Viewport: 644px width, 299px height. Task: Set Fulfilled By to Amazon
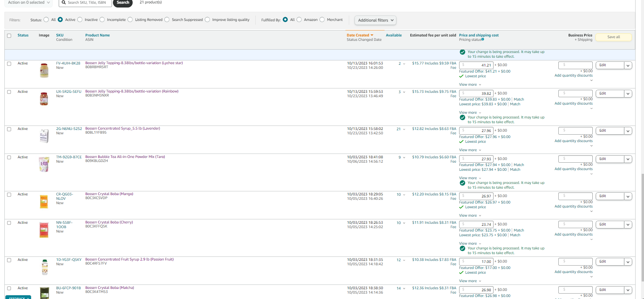click(299, 20)
